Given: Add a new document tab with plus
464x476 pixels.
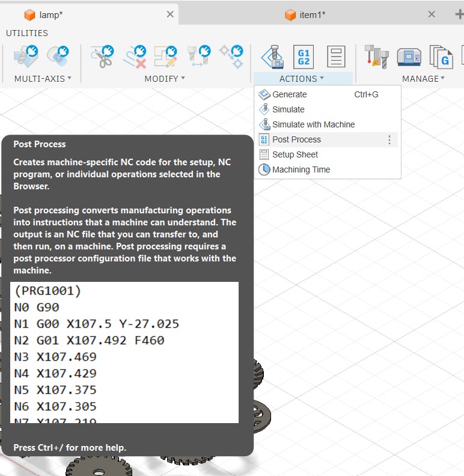Looking at the screenshot, I should (459, 14).
